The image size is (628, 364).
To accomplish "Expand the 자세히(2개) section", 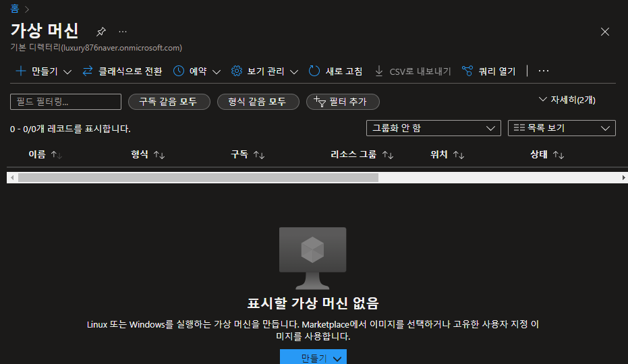I will [567, 100].
